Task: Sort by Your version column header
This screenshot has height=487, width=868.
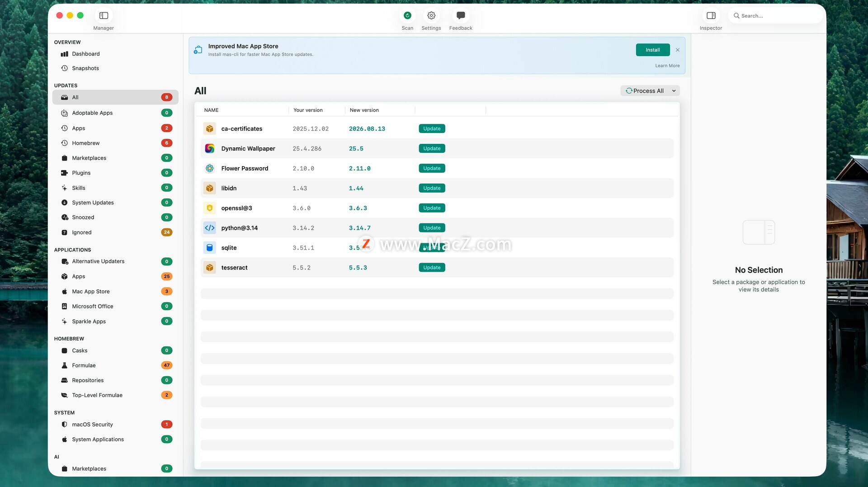Action: click(x=308, y=110)
